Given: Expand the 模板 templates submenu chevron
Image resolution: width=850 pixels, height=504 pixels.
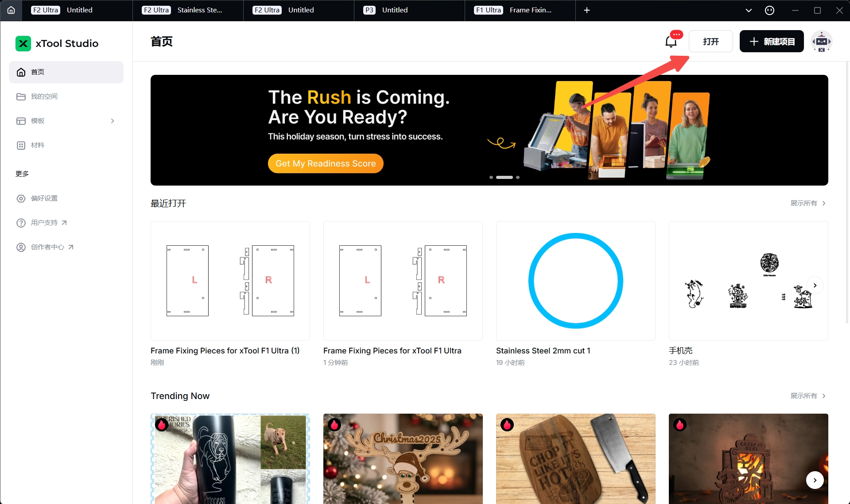Looking at the screenshot, I should [113, 121].
